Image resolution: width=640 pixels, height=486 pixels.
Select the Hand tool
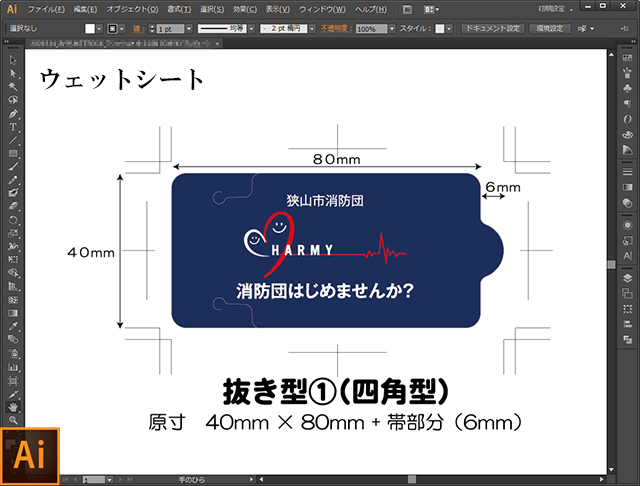tap(13, 406)
